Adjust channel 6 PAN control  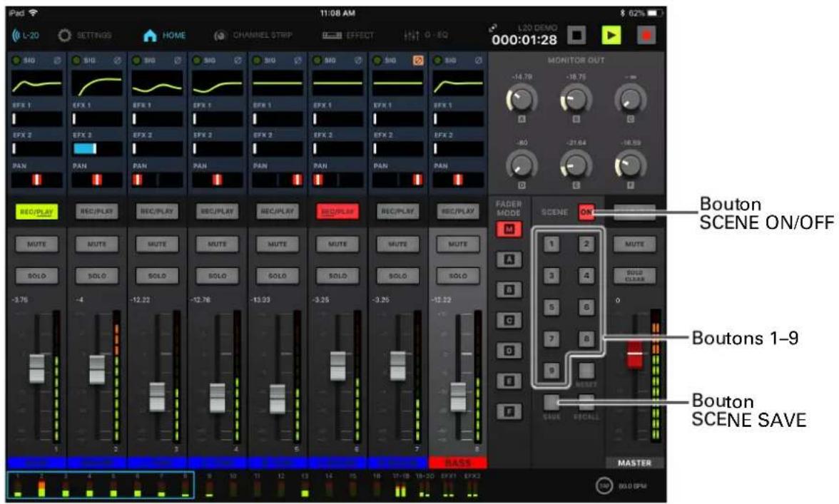(x=337, y=180)
